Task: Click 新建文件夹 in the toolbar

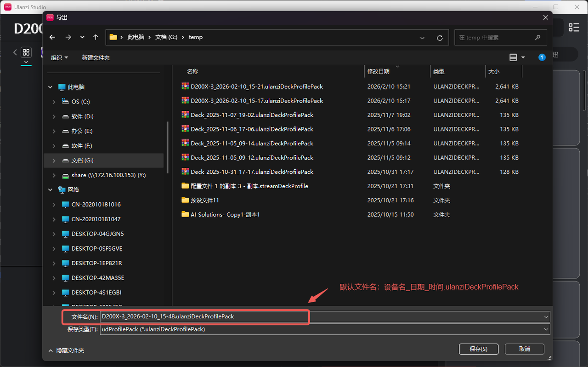Action: coord(96,57)
